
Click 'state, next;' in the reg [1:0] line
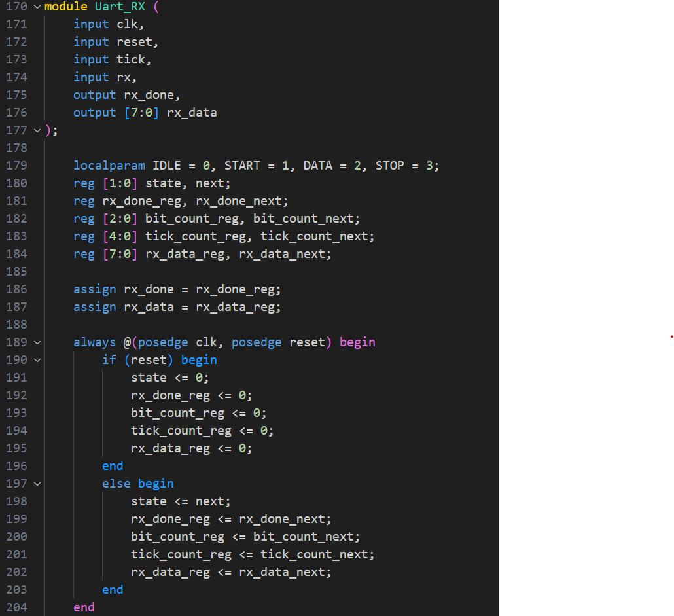188,183
